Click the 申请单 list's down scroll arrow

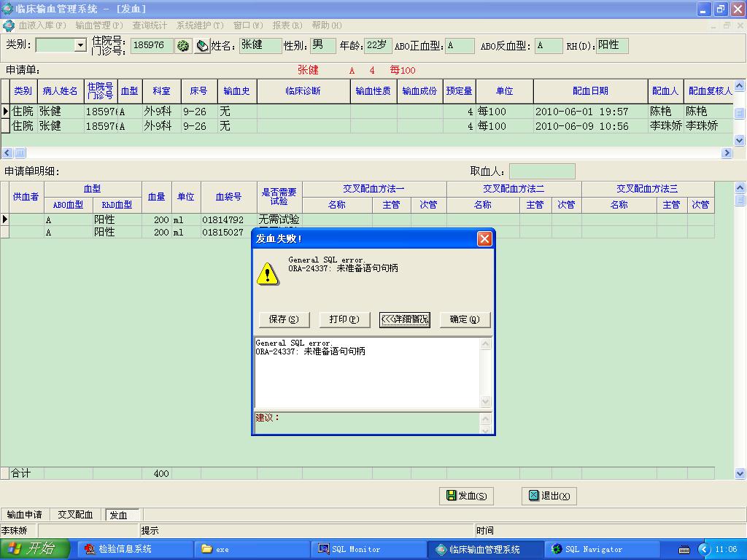coord(740,140)
